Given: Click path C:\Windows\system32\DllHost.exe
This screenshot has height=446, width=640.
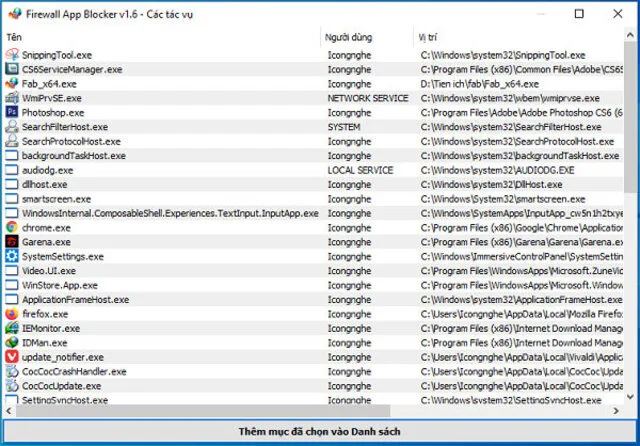Looking at the screenshot, I should [491, 184].
